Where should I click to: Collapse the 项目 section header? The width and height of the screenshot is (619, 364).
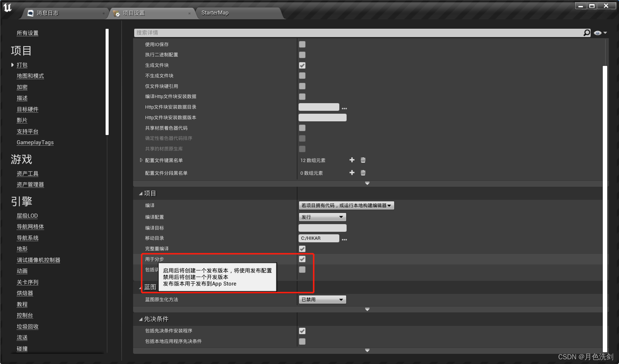point(141,194)
